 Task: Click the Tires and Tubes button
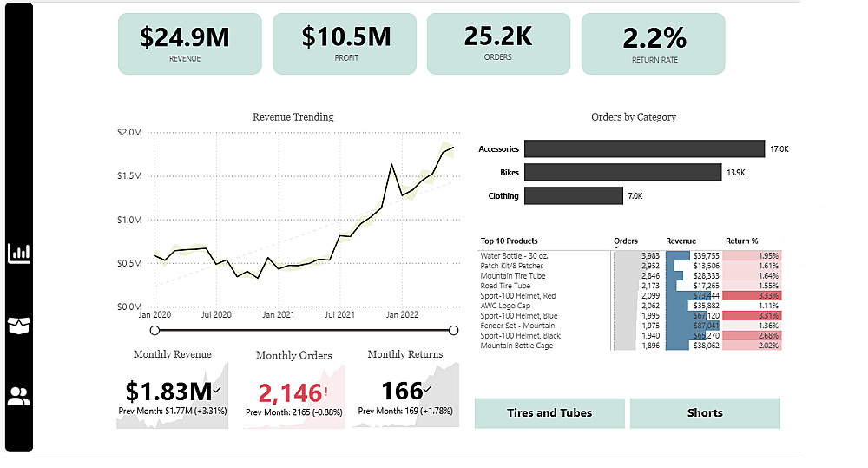coord(549,413)
